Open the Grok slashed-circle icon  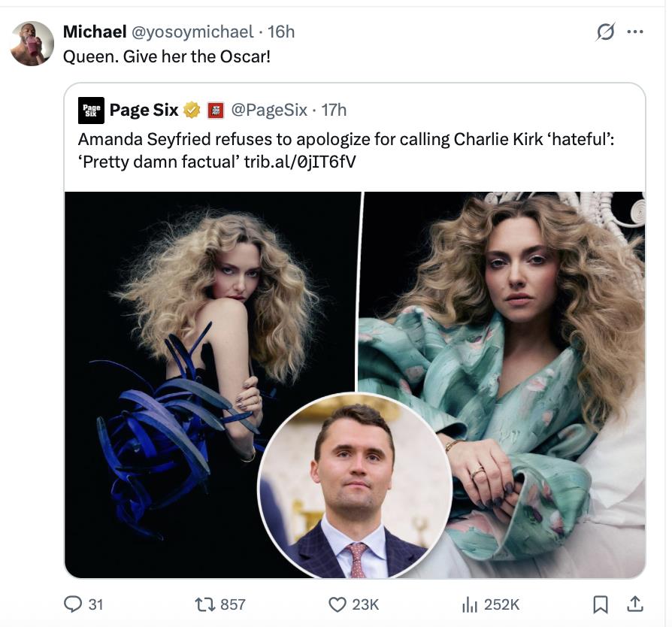click(x=605, y=32)
